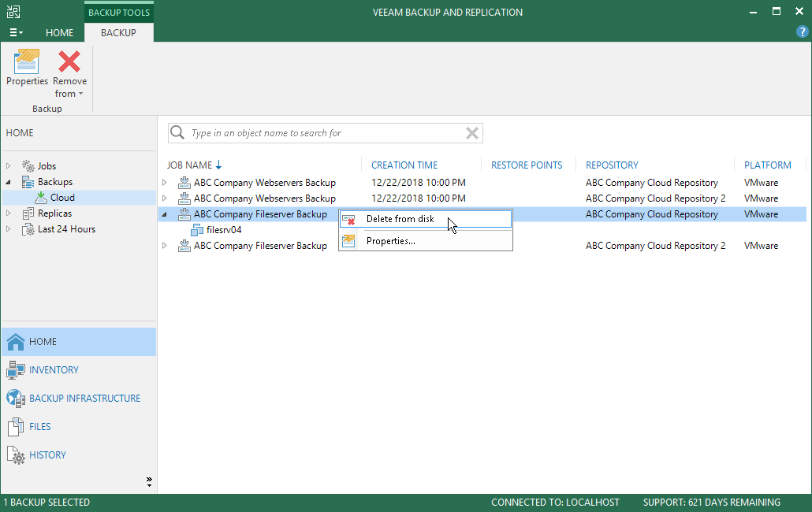The image size is (812, 512).
Task: Switch to the HOME ribbon tab
Action: [60, 32]
